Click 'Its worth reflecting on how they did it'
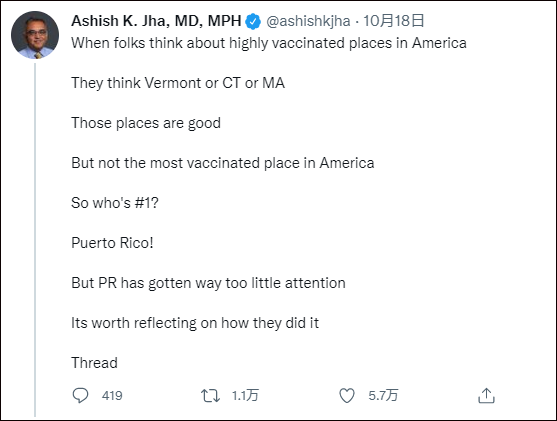The width and height of the screenshot is (557, 421). click(x=195, y=323)
